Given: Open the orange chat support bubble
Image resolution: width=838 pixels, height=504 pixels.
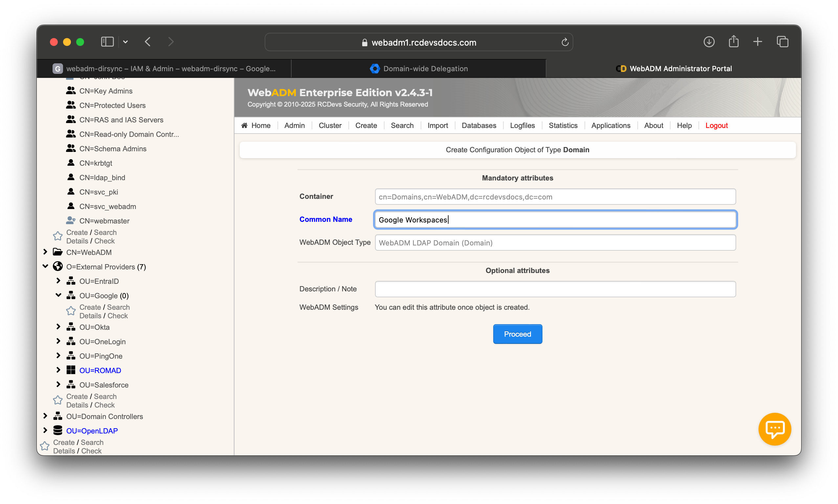Looking at the screenshot, I should tap(774, 429).
